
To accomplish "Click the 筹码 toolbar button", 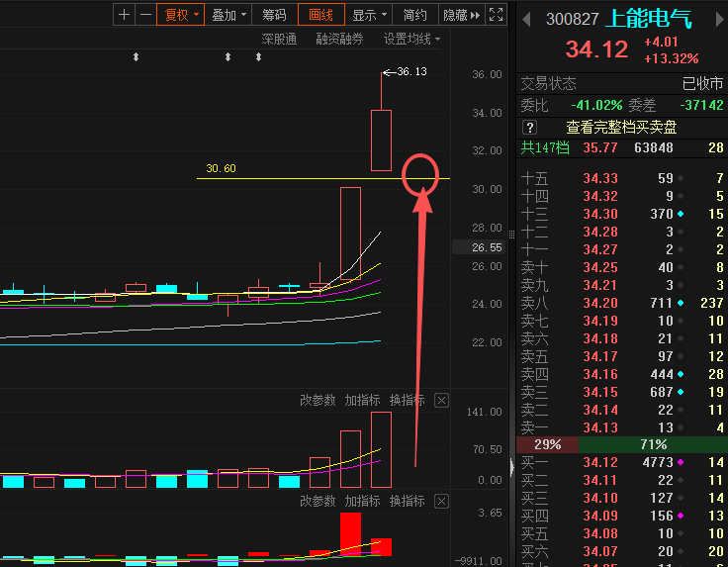I will [x=274, y=15].
